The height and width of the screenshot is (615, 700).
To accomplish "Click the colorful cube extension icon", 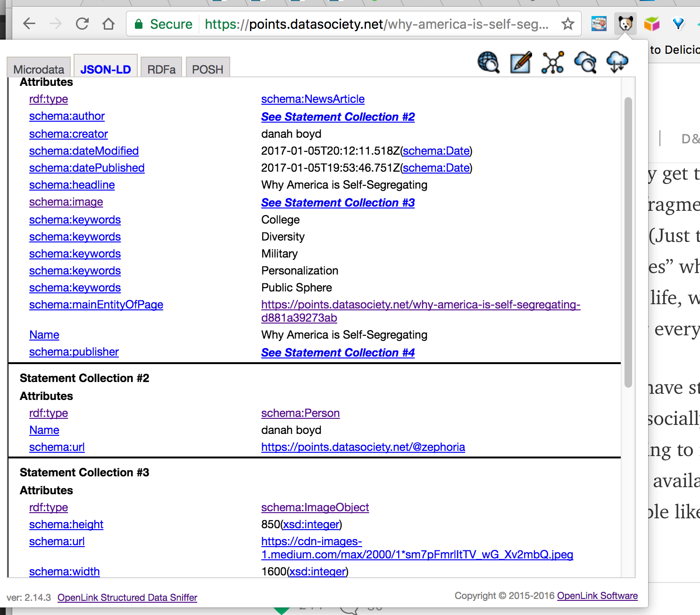I will 651,24.
